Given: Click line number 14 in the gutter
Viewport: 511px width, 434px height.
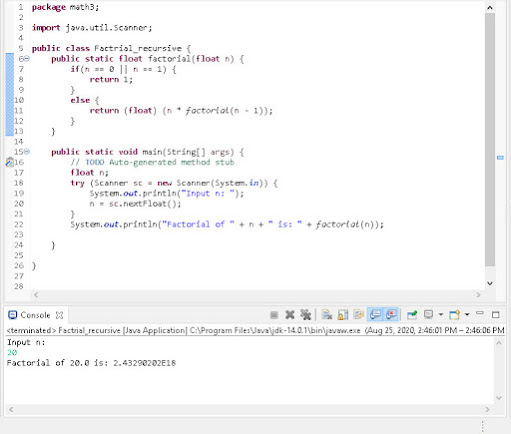Looking at the screenshot, I should [x=18, y=141].
